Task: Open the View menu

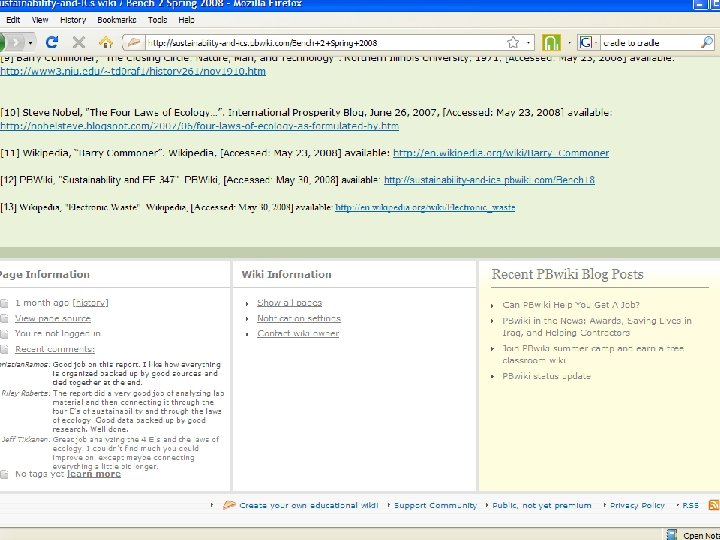Action: coord(40,20)
